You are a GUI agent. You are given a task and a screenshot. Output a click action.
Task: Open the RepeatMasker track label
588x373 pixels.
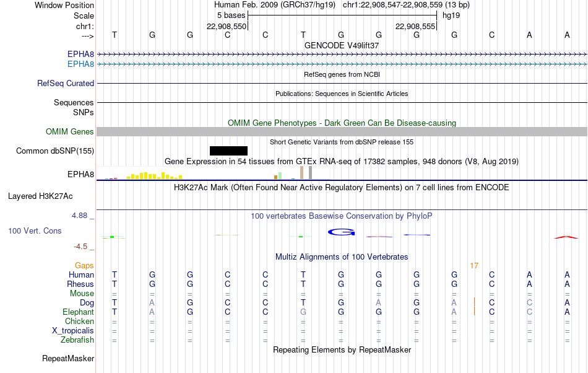click(68, 358)
